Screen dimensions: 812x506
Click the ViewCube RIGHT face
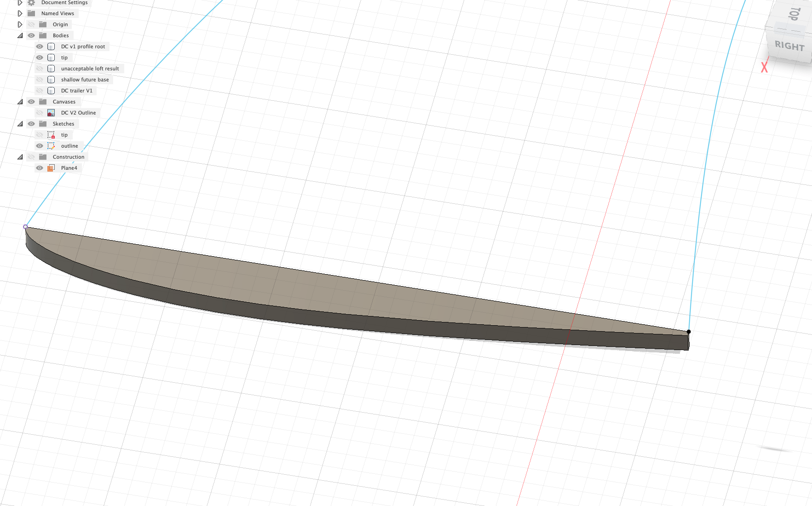(x=789, y=46)
